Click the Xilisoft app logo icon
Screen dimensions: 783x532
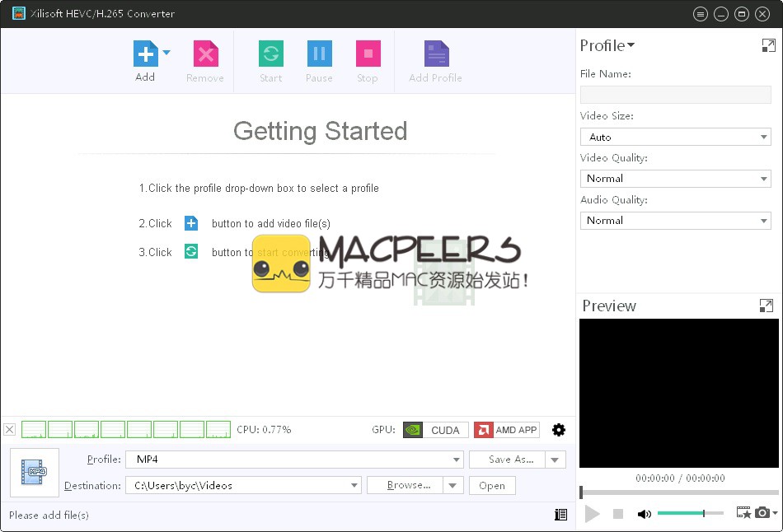click(x=18, y=13)
